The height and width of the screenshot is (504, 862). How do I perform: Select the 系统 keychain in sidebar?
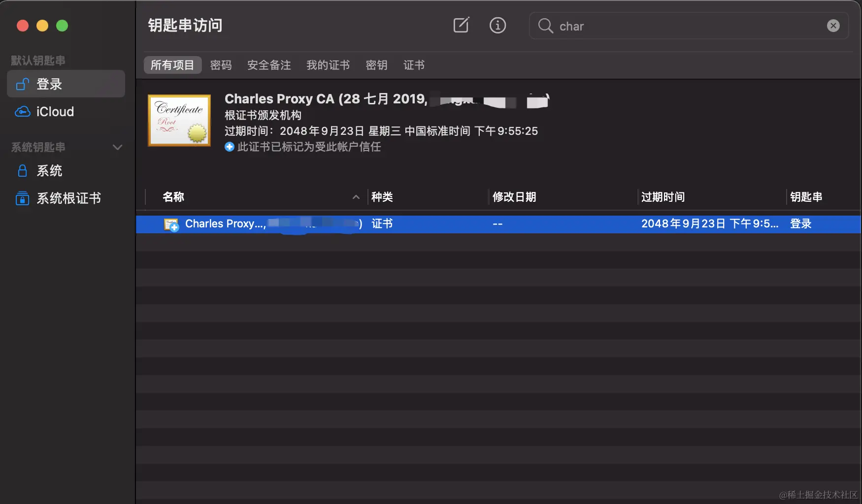click(x=66, y=171)
